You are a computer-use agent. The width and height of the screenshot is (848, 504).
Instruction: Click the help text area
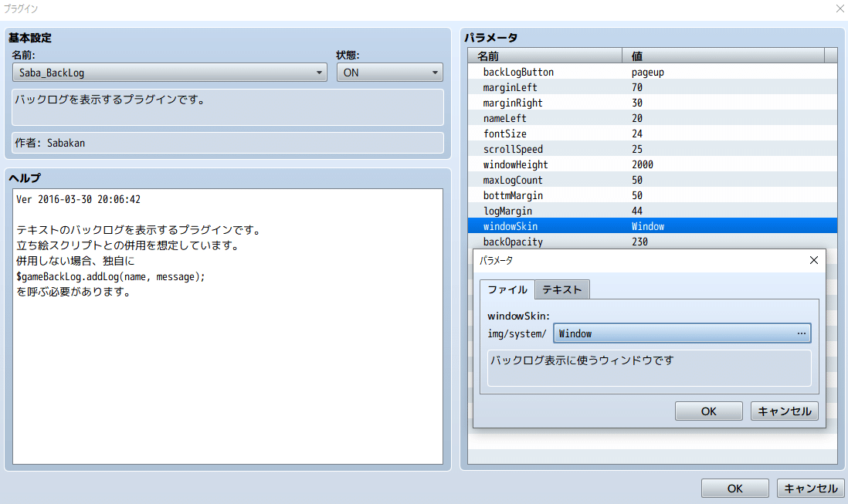point(228,326)
